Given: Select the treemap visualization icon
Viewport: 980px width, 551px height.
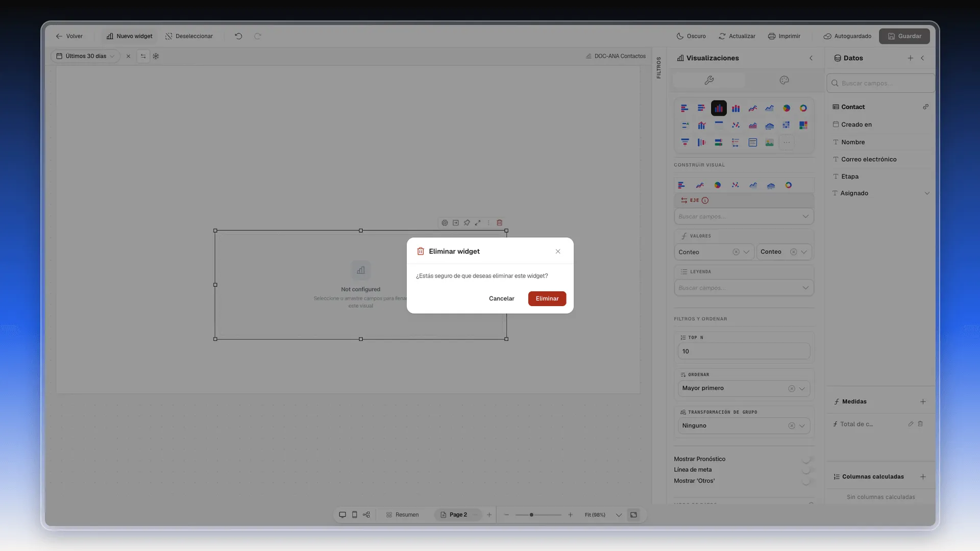Looking at the screenshot, I should point(803,125).
